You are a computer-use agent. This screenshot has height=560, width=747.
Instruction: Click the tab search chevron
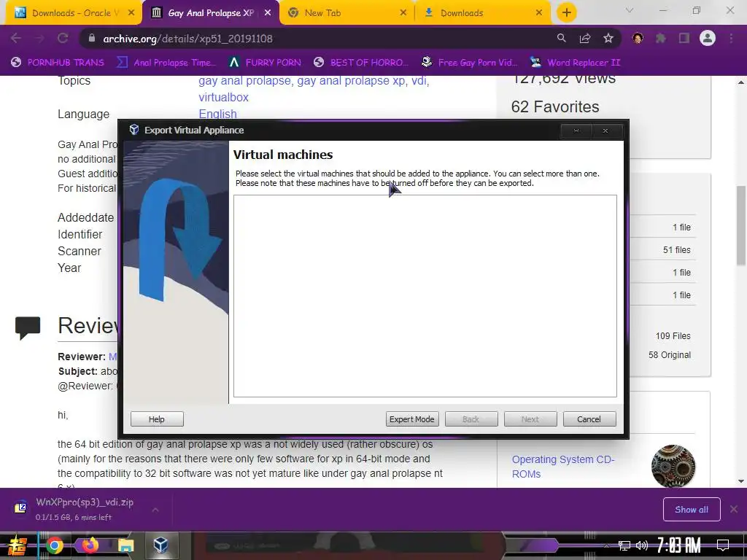[630, 10]
